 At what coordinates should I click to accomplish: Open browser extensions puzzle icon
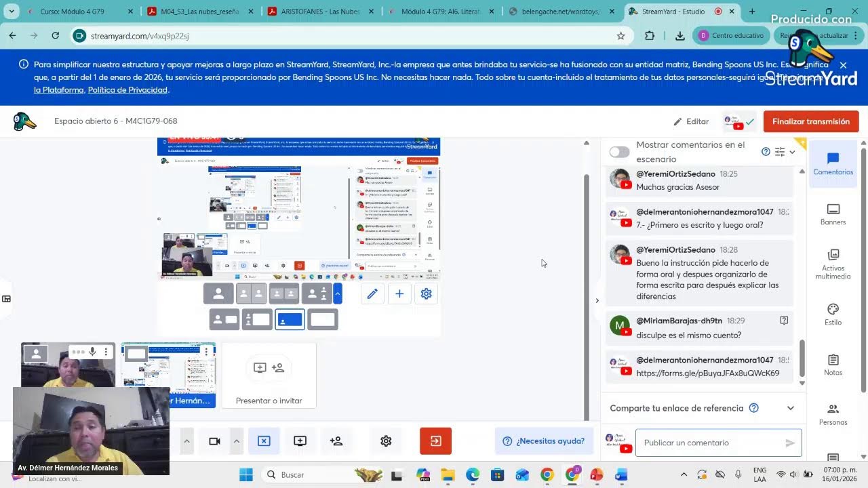tap(650, 36)
